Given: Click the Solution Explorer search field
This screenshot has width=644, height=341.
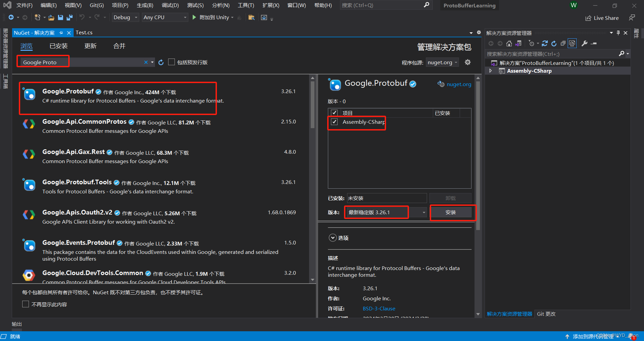Looking at the screenshot, I should coord(552,54).
